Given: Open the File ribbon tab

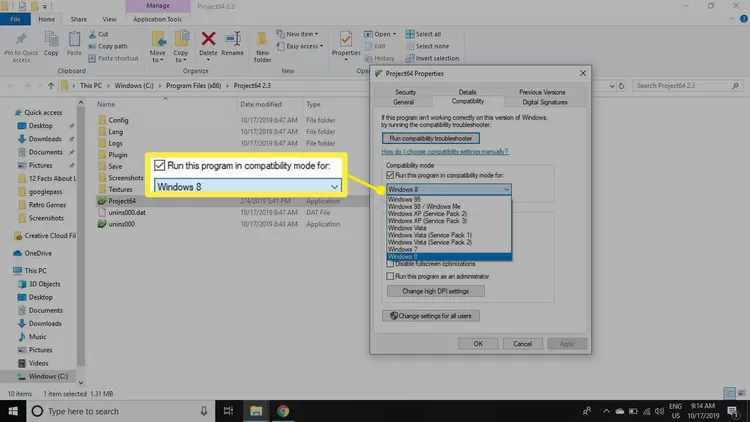Looking at the screenshot, I should tap(15, 19).
